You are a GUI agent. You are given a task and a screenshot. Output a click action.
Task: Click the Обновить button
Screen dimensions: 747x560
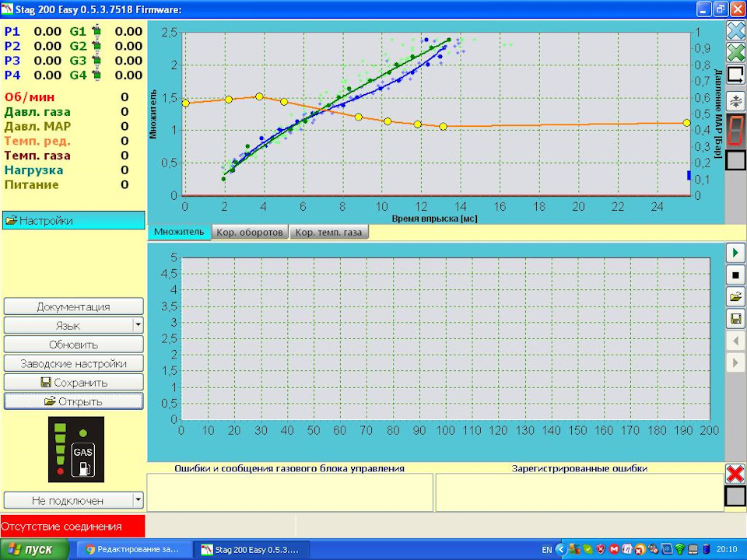(x=73, y=345)
